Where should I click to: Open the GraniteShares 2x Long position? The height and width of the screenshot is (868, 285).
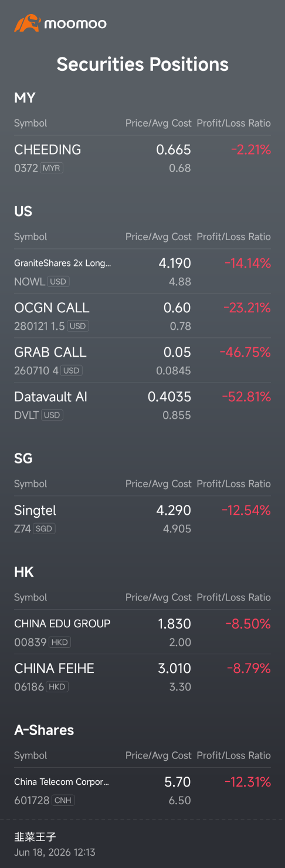142,272
